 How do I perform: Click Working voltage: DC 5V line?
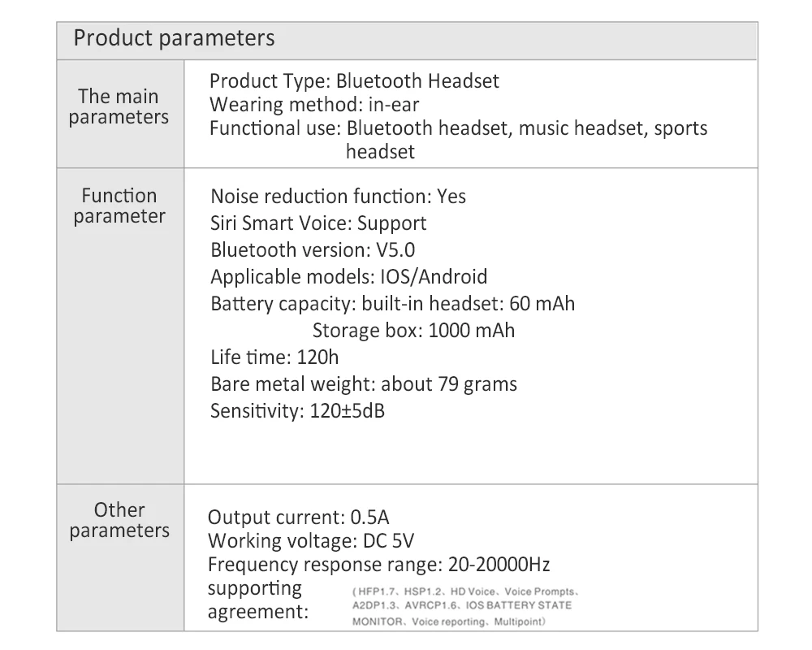tap(311, 541)
